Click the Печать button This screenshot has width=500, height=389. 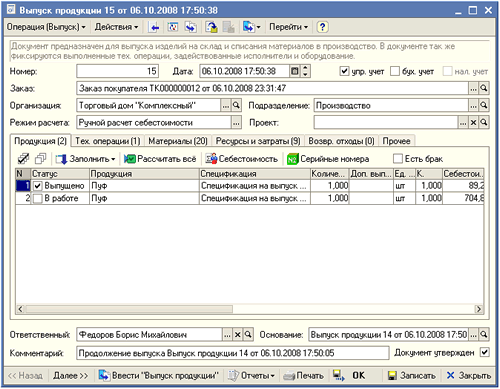[303, 376]
